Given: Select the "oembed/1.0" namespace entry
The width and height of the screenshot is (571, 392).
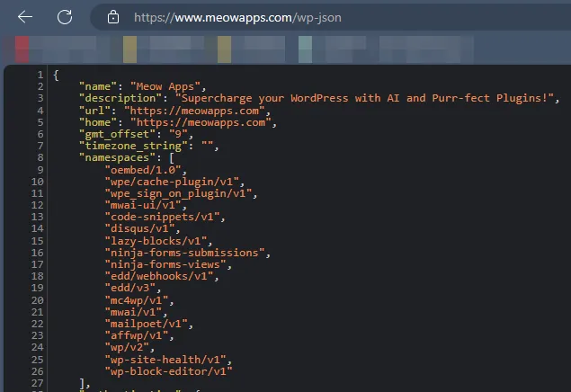Looking at the screenshot, I should tap(143, 170).
